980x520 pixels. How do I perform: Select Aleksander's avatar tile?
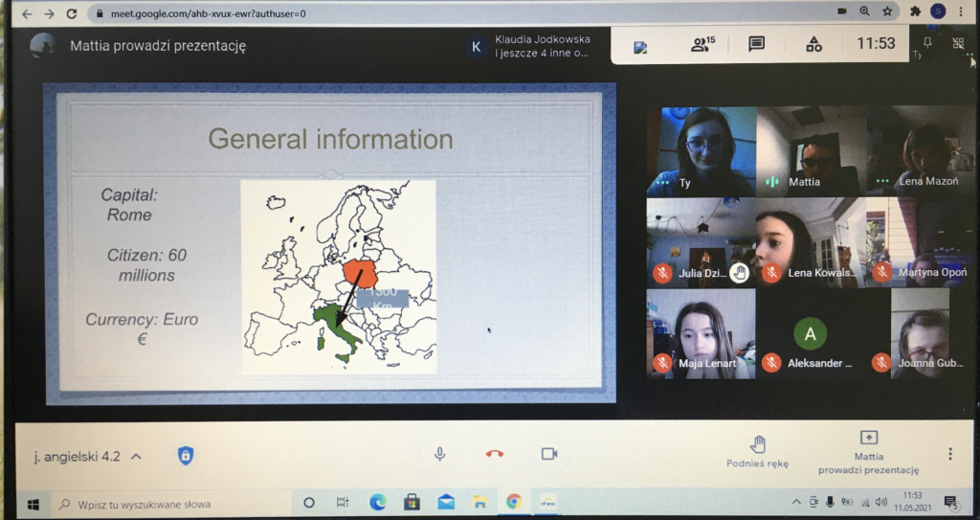click(x=811, y=333)
